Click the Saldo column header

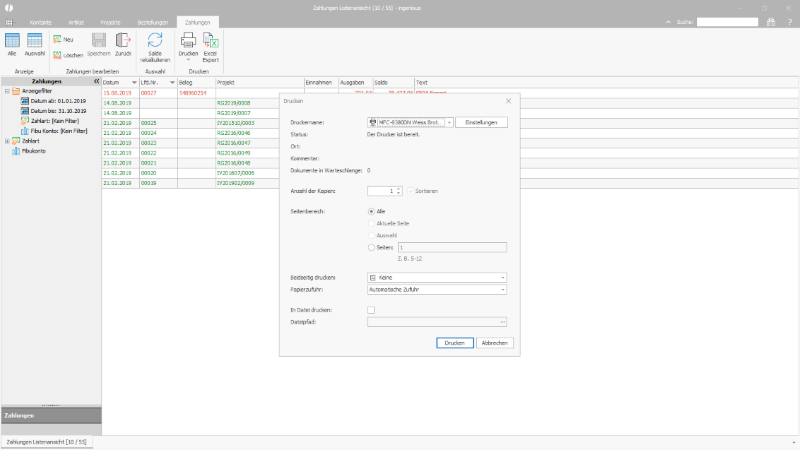click(x=393, y=82)
